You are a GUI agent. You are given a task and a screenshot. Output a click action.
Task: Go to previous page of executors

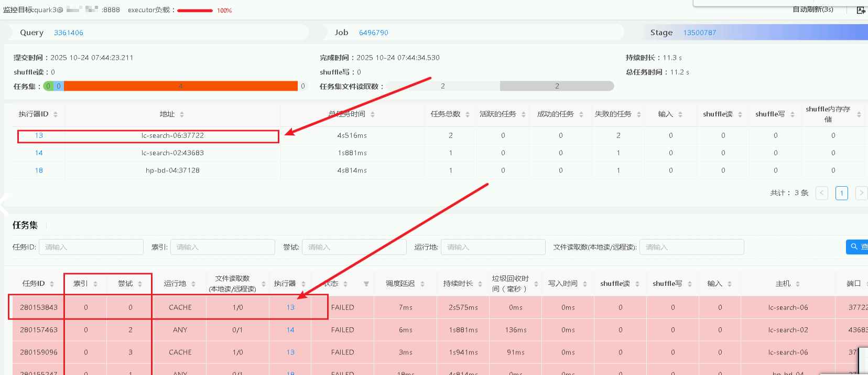[822, 193]
